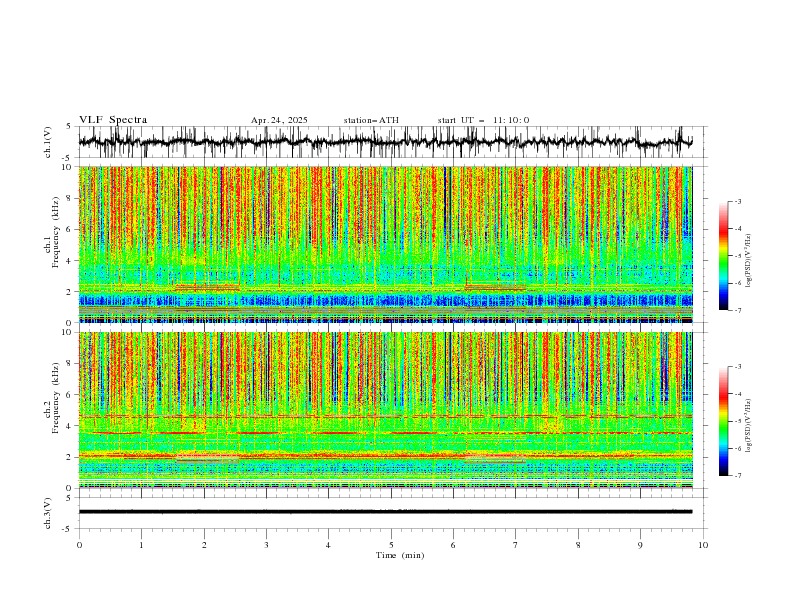Click the '-7' value on ch.2 colorbar
This screenshot has height=612, width=792.
click(738, 476)
